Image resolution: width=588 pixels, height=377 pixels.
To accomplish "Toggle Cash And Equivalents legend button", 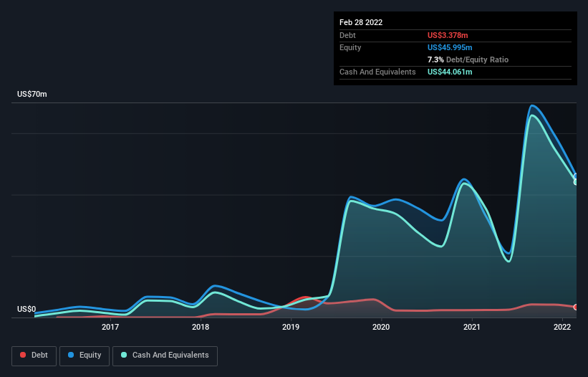I will point(165,355).
